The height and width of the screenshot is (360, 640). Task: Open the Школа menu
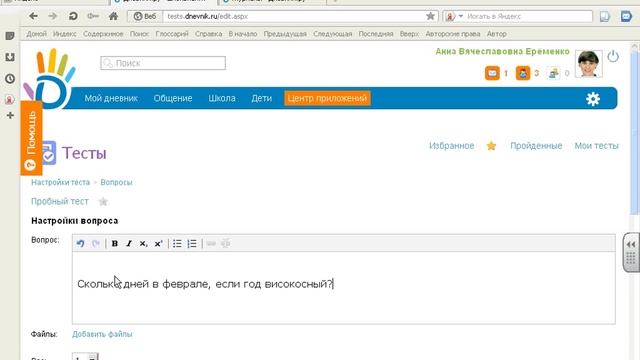click(x=222, y=98)
